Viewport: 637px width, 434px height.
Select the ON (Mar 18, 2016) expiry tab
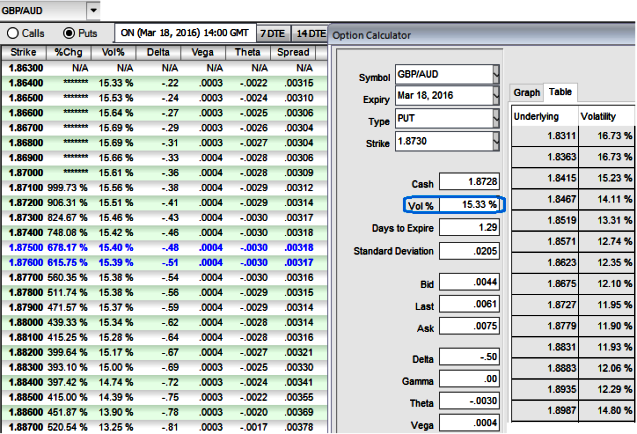[x=185, y=34]
